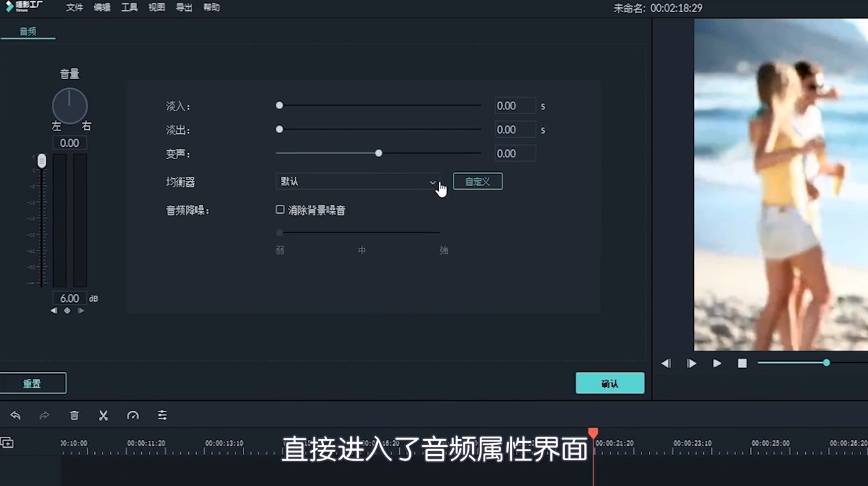Open the 导出 menu
Screen dimensions: 868x486
[x=183, y=8]
